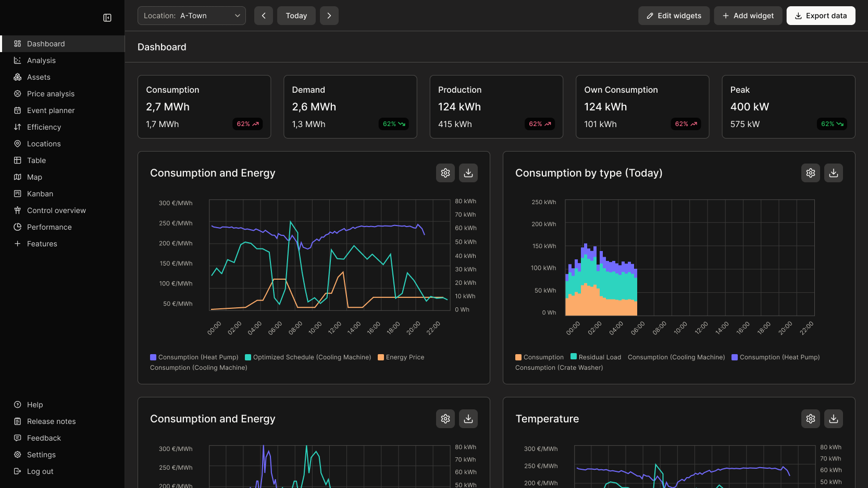Open the Map view
868x488 pixels.
click(x=35, y=177)
